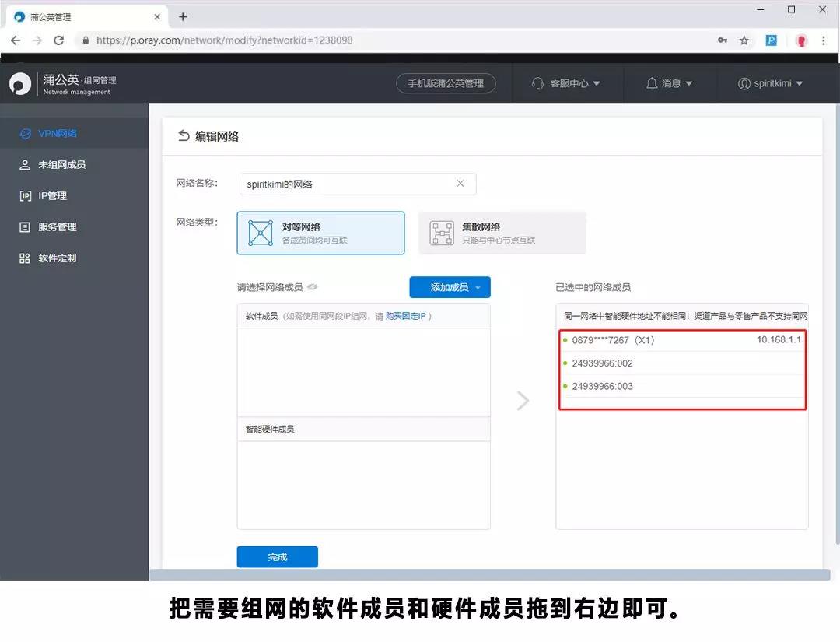Select member 24939966:003
This screenshot has width=840, height=642.
(682, 386)
